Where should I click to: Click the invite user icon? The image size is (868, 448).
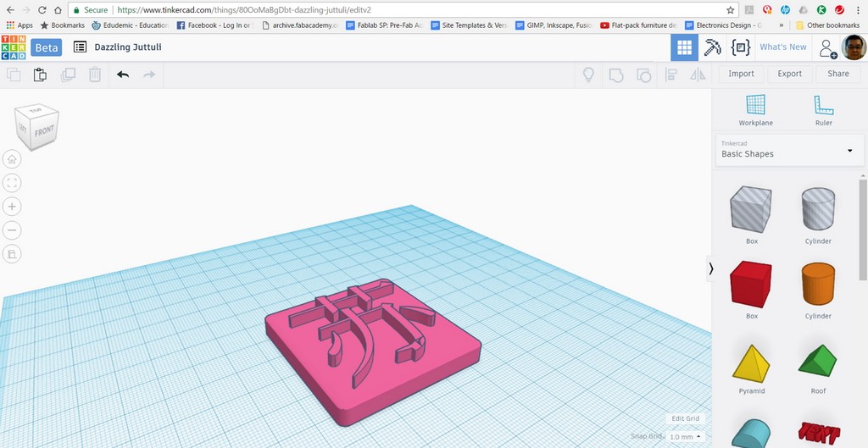[x=828, y=48]
